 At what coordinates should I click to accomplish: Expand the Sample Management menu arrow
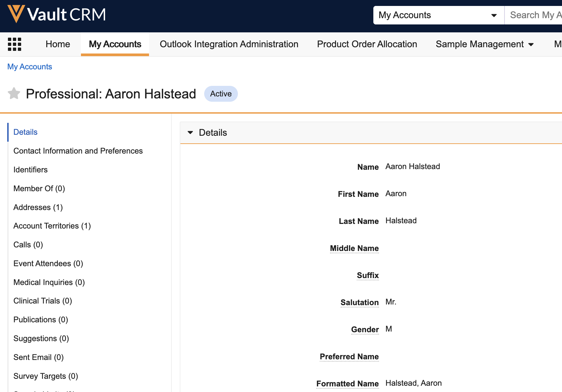coord(531,45)
